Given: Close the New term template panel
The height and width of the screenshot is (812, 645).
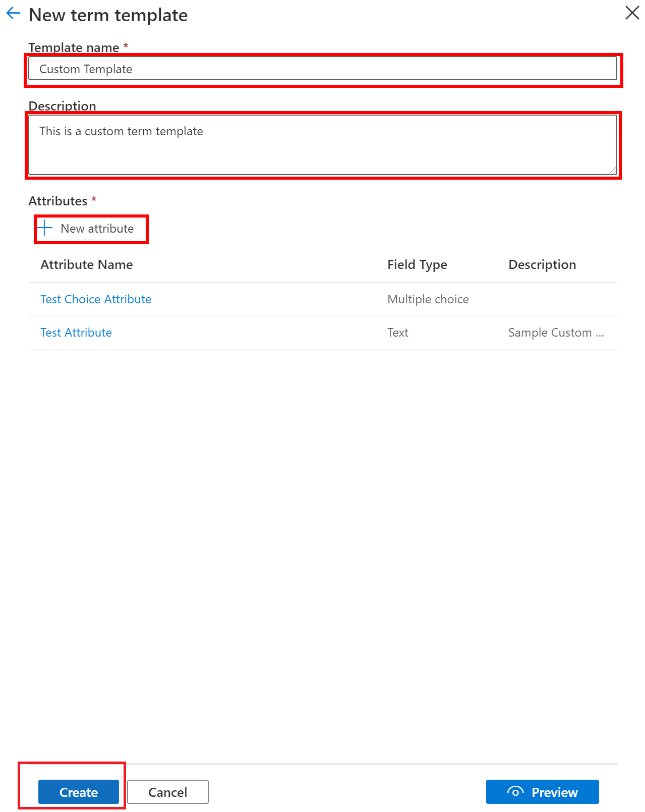Looking at the screenshot, I should [x=632, y=13].
